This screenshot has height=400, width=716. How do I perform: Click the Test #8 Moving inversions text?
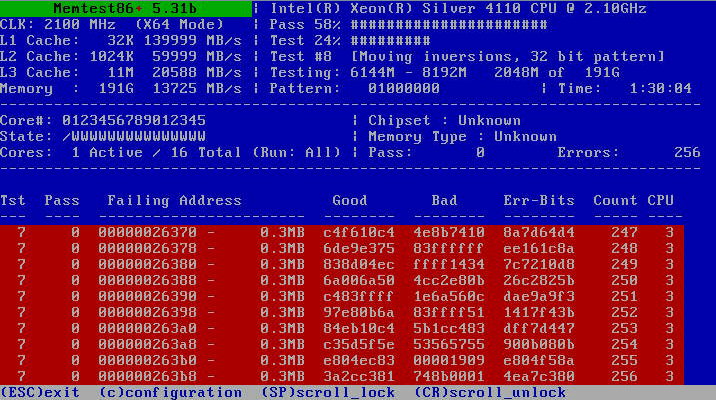[467, 56]
